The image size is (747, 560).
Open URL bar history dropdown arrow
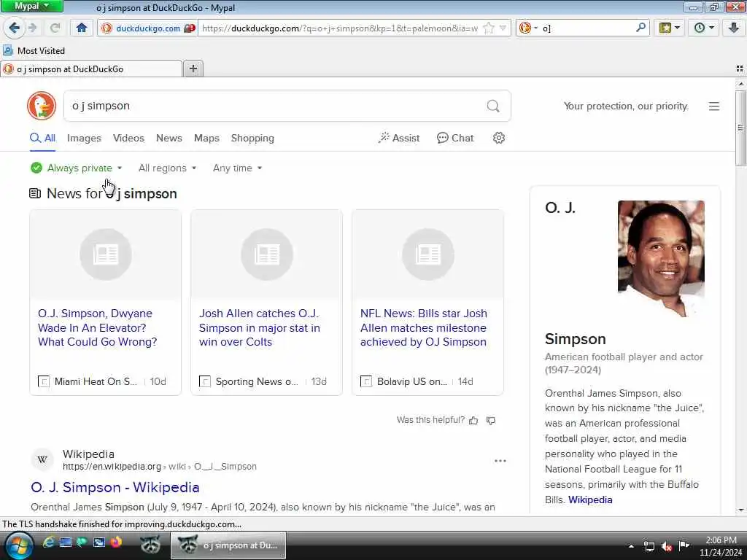pyautogui.click(x=503, y=28)
